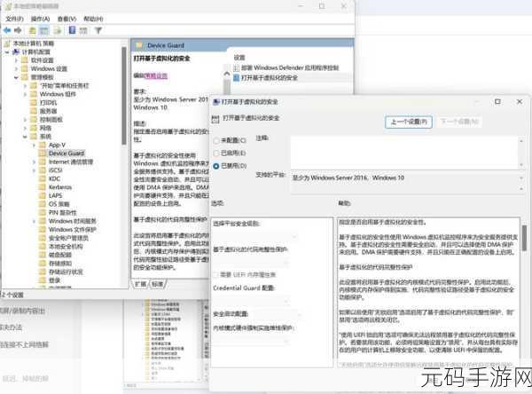Open the Credential Guard 配置 dropdown
Screen dimensions: 532x394
point(251,301)
